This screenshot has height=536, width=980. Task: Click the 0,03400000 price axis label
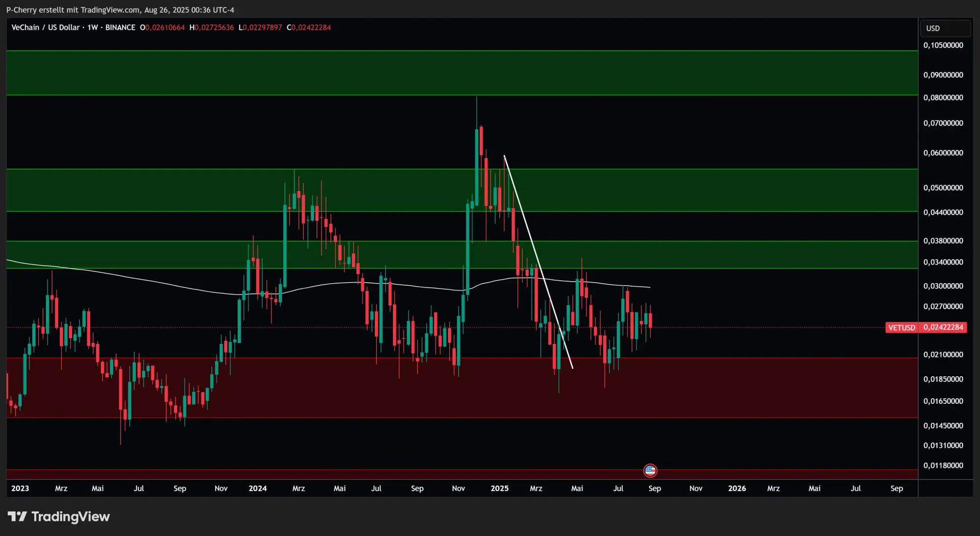click(943, 262)
